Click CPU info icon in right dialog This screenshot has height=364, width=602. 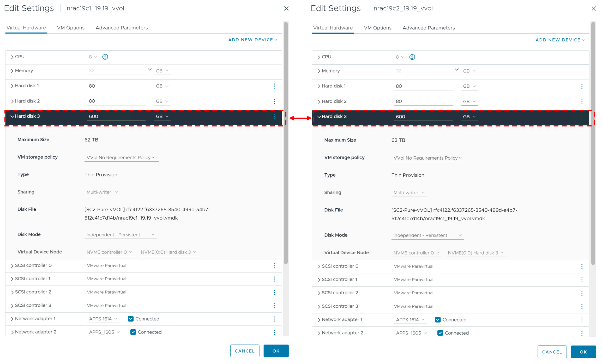(412, 57)
